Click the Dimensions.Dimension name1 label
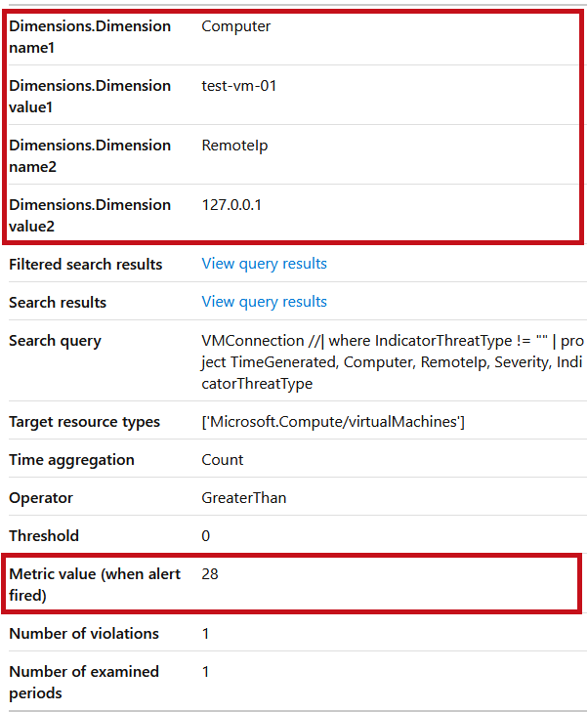588x712 pixels. click(x=90, y=37)
